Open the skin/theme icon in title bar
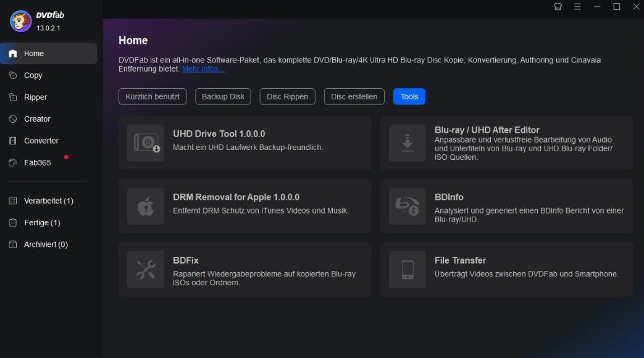The width and height of the screenshot is (644, 358). (558, 7)
